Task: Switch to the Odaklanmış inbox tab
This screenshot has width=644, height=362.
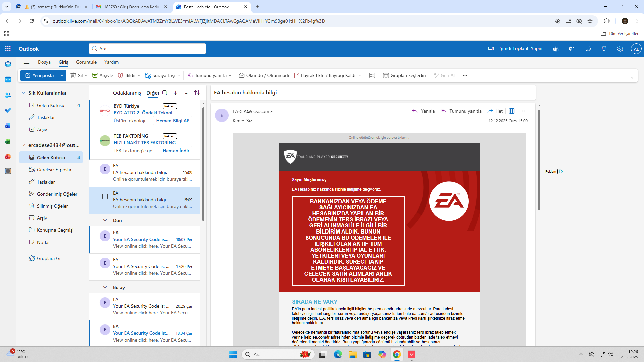Action: pos(127,93)
